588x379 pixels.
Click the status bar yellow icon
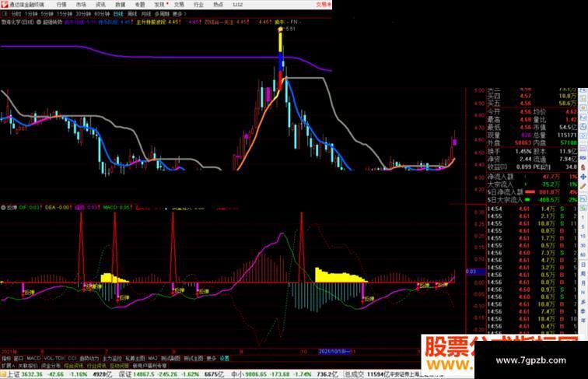[x=3, y=374]
